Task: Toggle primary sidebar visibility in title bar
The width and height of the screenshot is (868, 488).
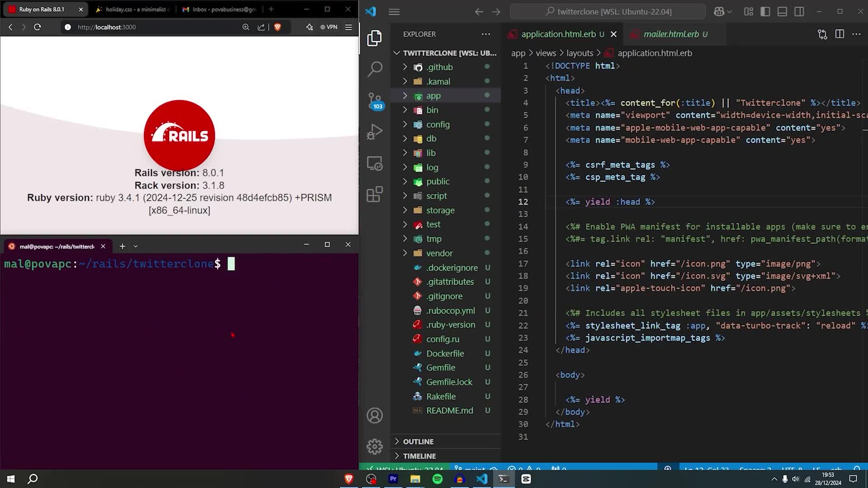Action: 765,12
